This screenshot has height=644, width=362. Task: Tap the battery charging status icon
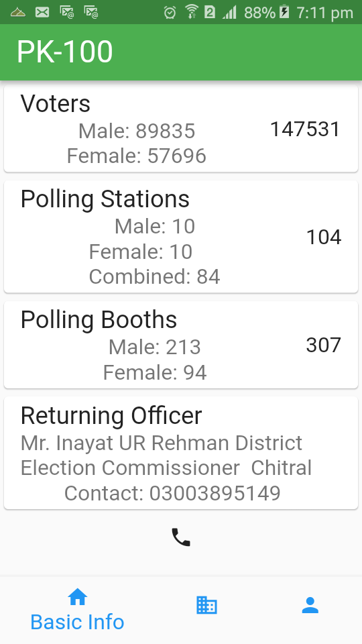284,12
